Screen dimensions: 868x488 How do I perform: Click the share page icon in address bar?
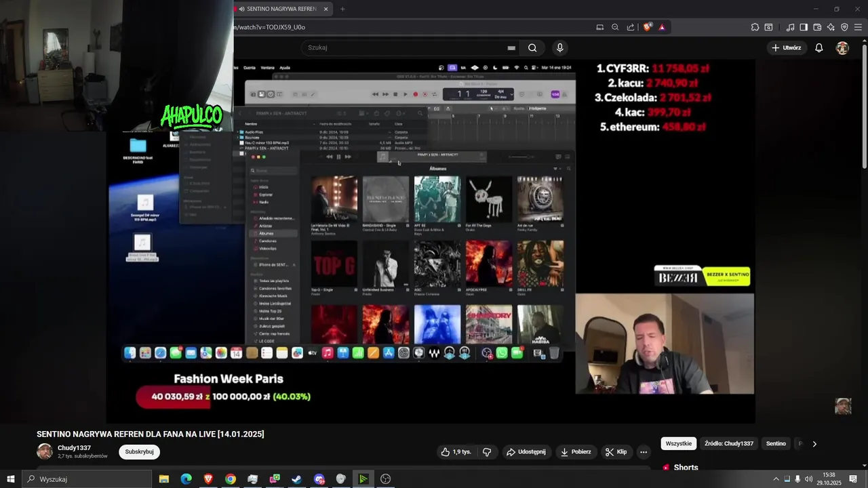click(631, 27)
